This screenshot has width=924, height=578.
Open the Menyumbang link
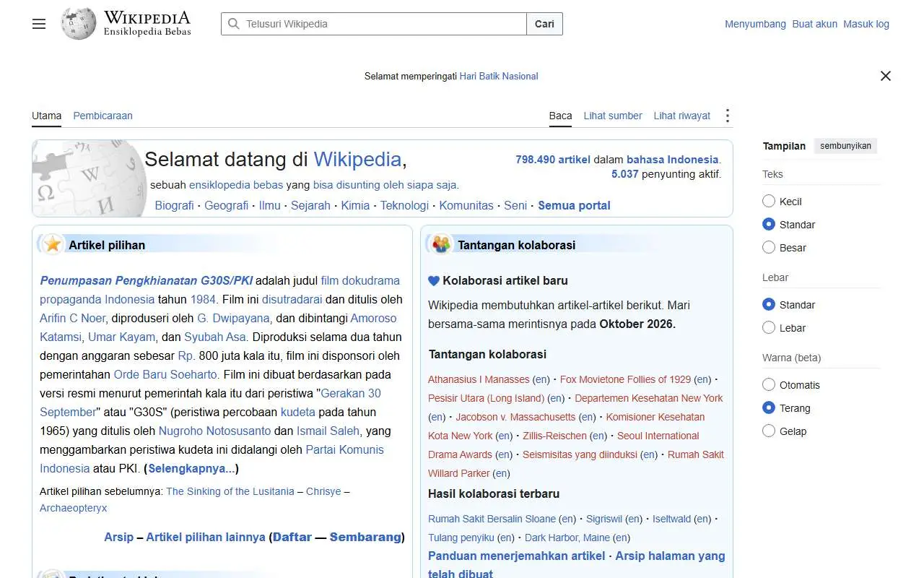[x=755, y=24]
